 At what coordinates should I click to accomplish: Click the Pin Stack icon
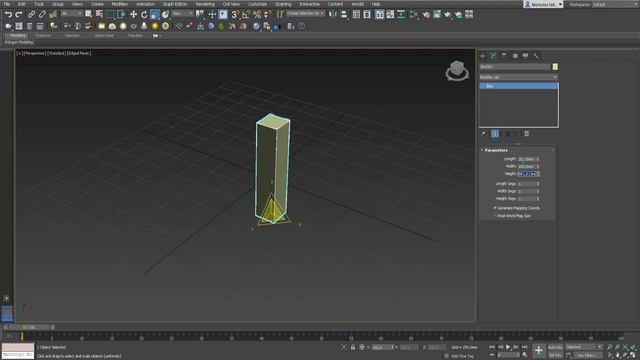pyautogui.click(x=484, y=133)
